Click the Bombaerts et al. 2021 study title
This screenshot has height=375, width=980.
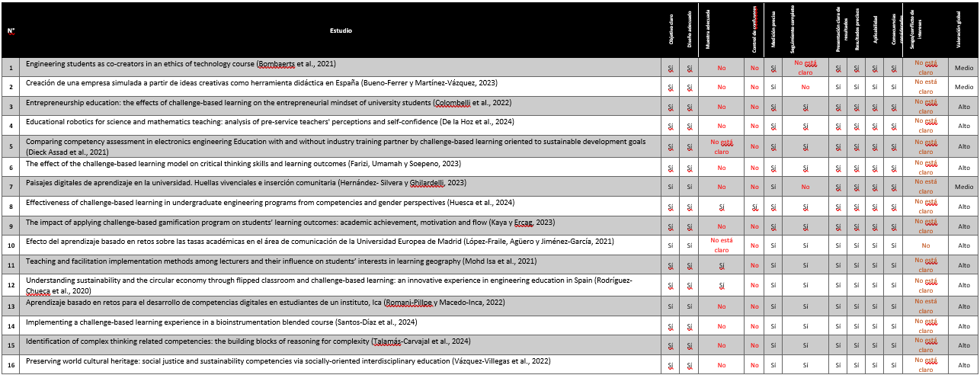[x=181, y=64]
